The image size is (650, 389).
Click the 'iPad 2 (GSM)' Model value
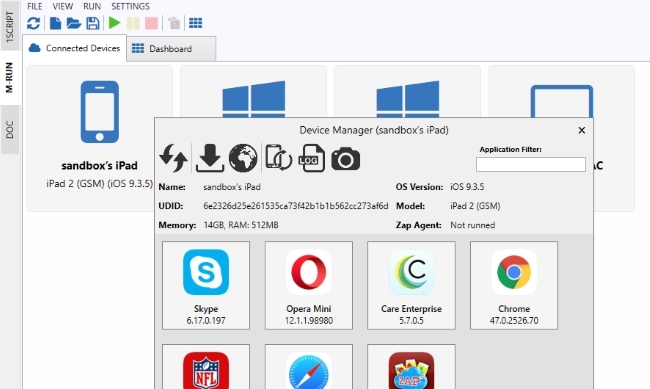click(x=475, y=206)
